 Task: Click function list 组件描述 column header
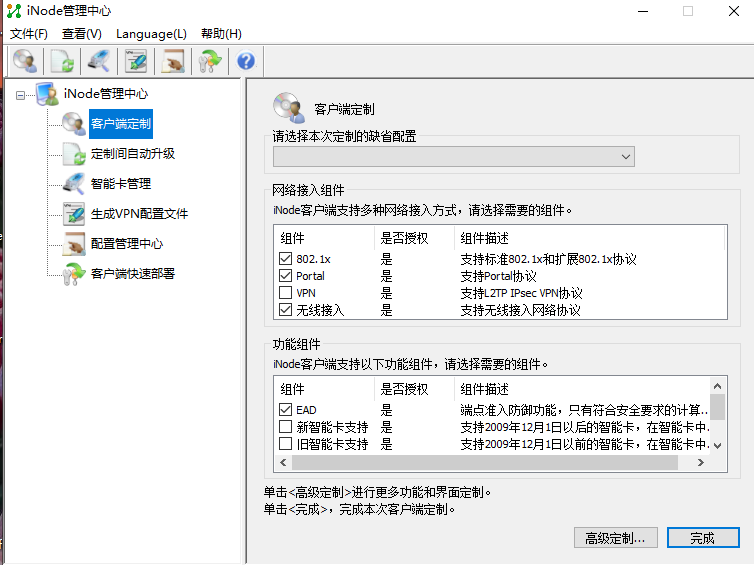[x=582, y=389]
